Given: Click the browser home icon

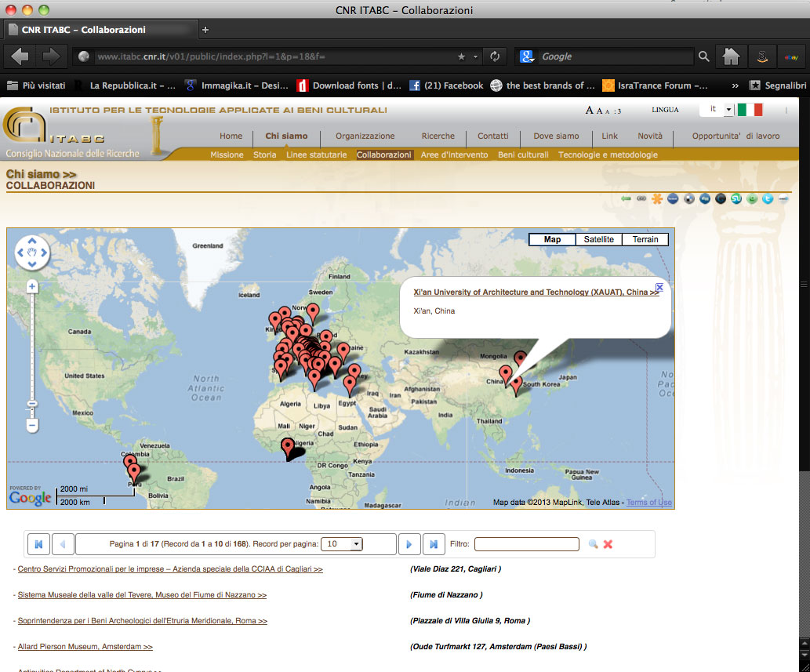Looking at the screenshot, I should coord(731,56).
